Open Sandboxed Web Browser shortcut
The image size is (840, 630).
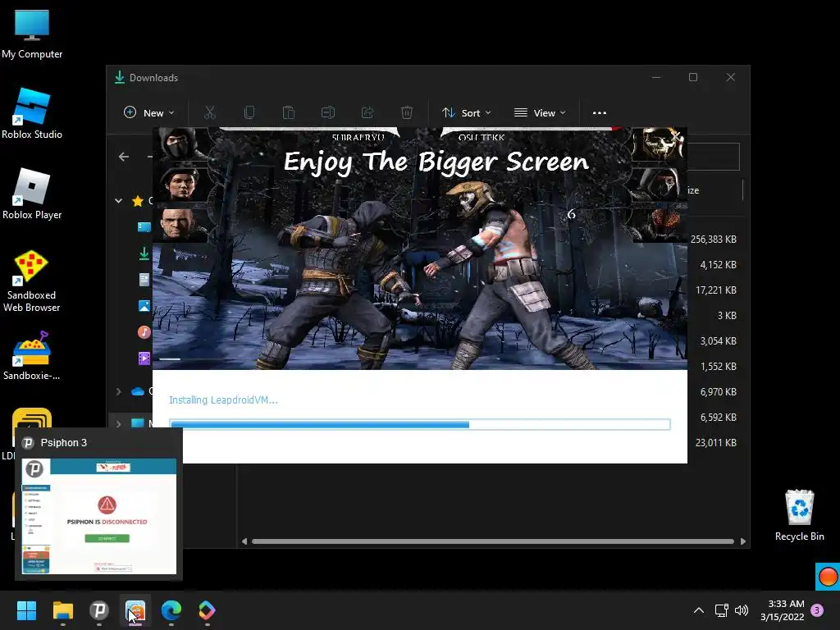pos(32,281)
